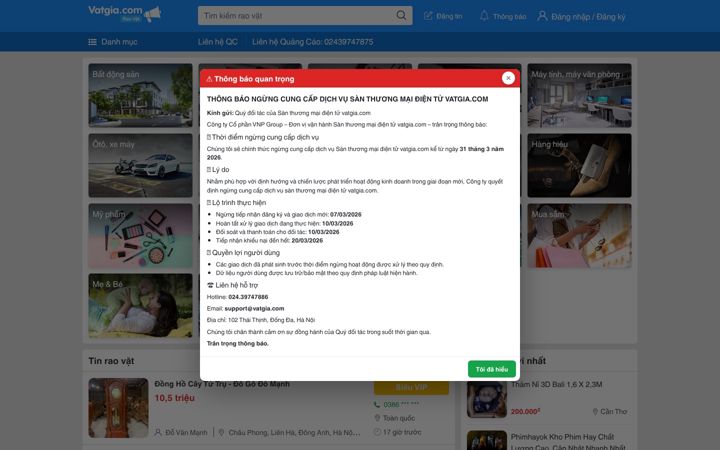Click Liên hệ Quảng Cáo phone link
The width and height of the screenshot is (720, 450).
(x=312, y=42)
